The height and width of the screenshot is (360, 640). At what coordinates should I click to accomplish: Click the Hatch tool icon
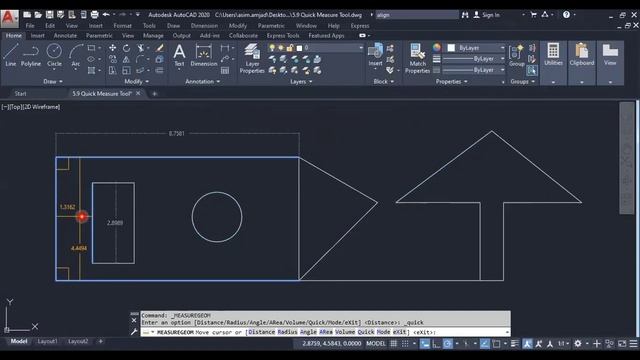pos(91,71)
